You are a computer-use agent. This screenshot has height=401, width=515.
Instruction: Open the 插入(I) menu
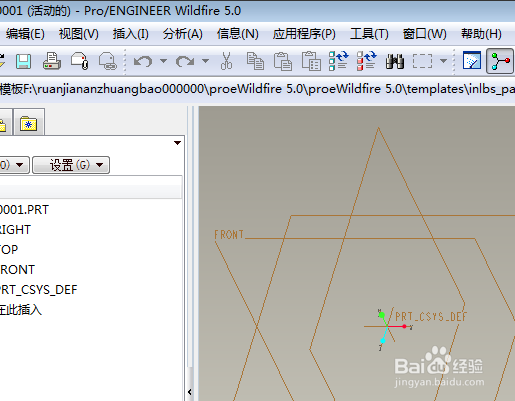[x=130, y=34]
